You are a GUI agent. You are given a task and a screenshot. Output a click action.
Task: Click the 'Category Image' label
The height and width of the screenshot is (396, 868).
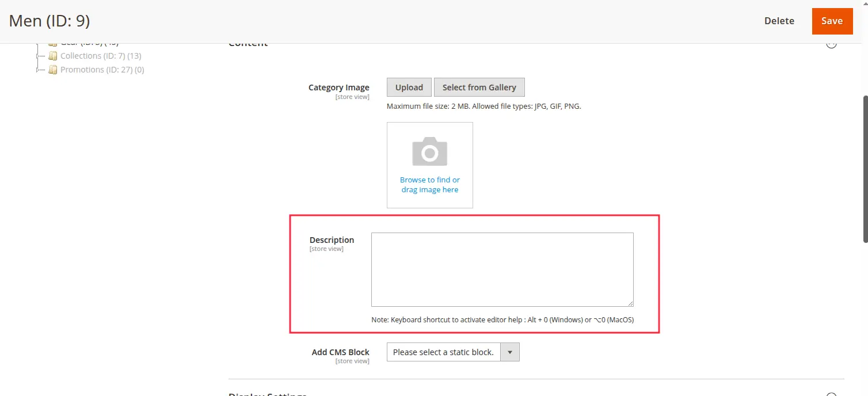coord(339,87)
